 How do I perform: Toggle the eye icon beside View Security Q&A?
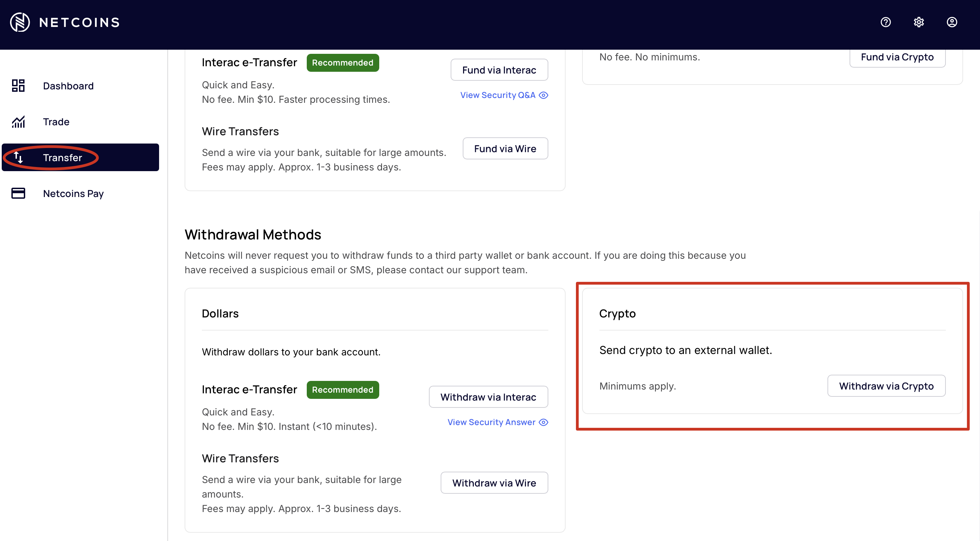click(x=544, y=95)
